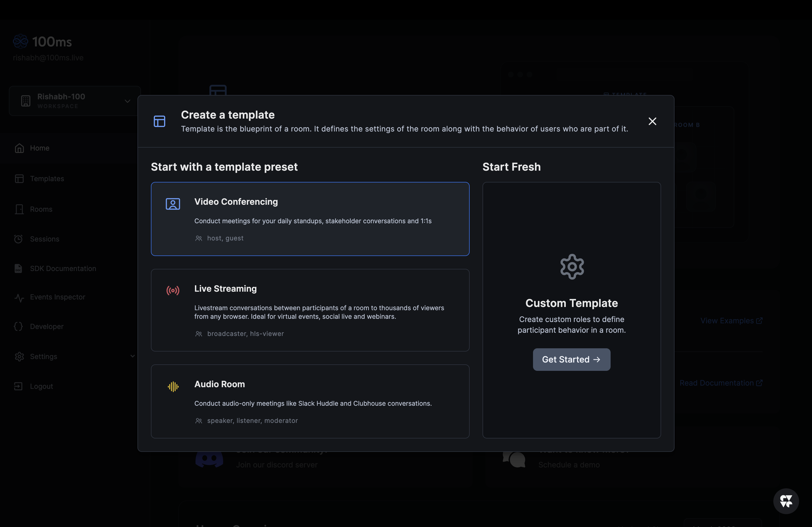Click the Custom Template gear icon
This screenshot has width=812, height=527.
tap(572, 266)
